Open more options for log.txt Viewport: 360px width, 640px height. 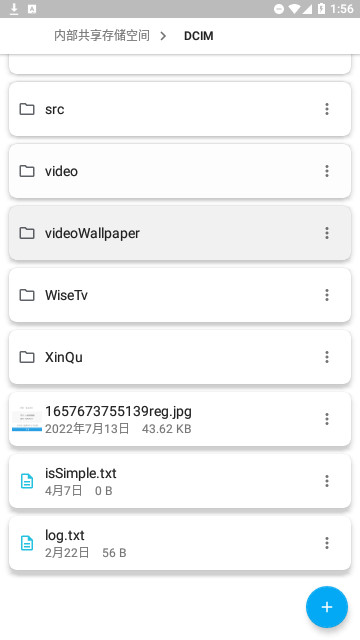coord(327,543)
